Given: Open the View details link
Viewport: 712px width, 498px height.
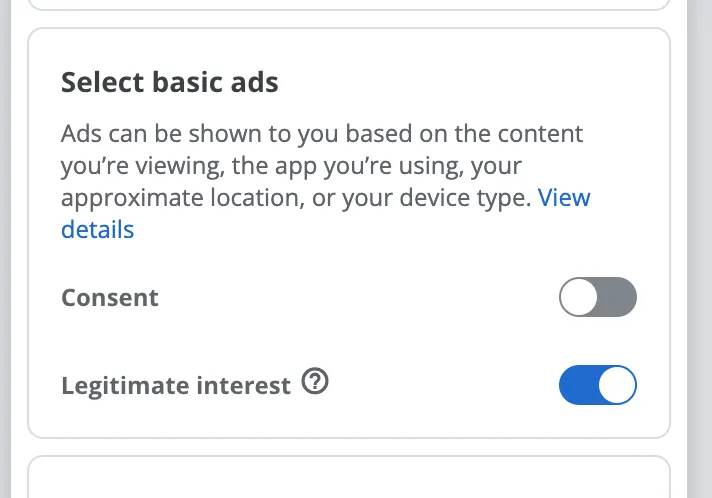Looking at the screenshot, I should coord(564,198).
